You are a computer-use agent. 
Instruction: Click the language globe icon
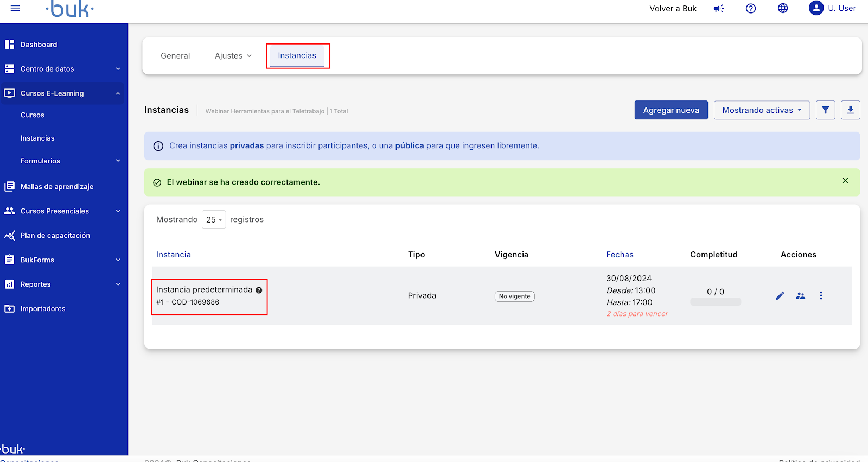(783, 8)
